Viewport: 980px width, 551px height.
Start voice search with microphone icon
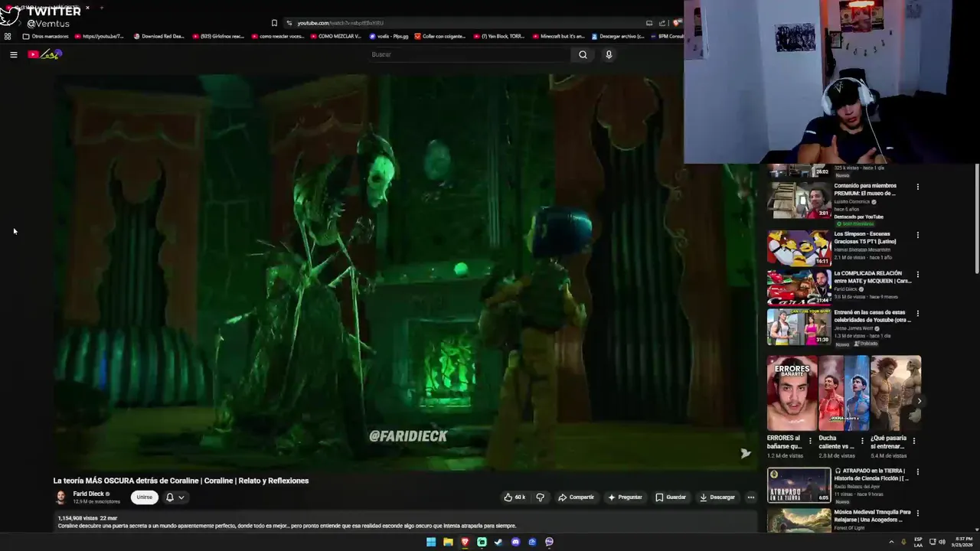click(x=609, y=54)
